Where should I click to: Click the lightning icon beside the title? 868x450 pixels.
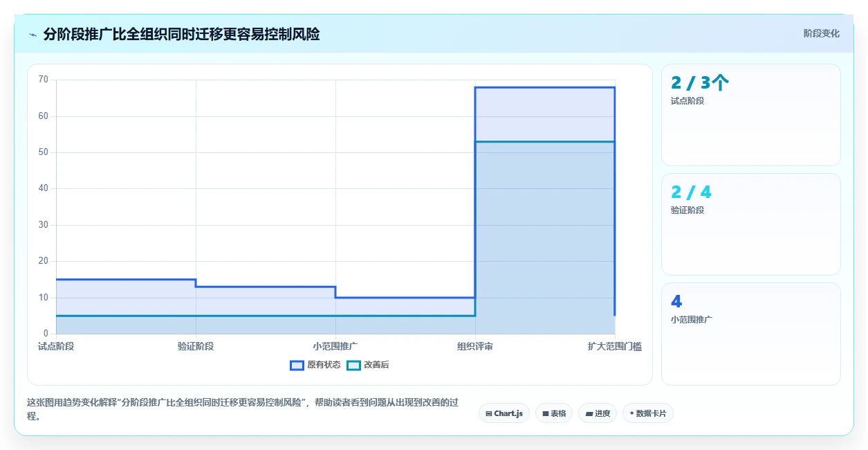[33, 35]
